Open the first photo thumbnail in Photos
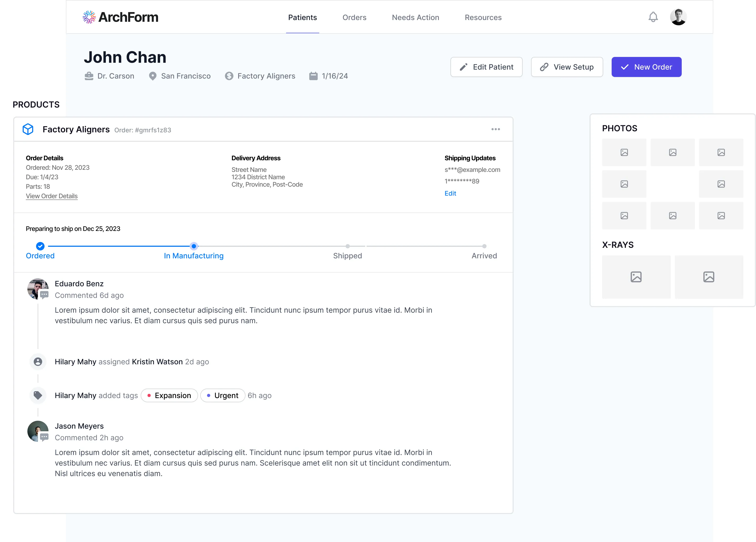The width and height of the screenshot is (756, 542). (x=624, y=152)
